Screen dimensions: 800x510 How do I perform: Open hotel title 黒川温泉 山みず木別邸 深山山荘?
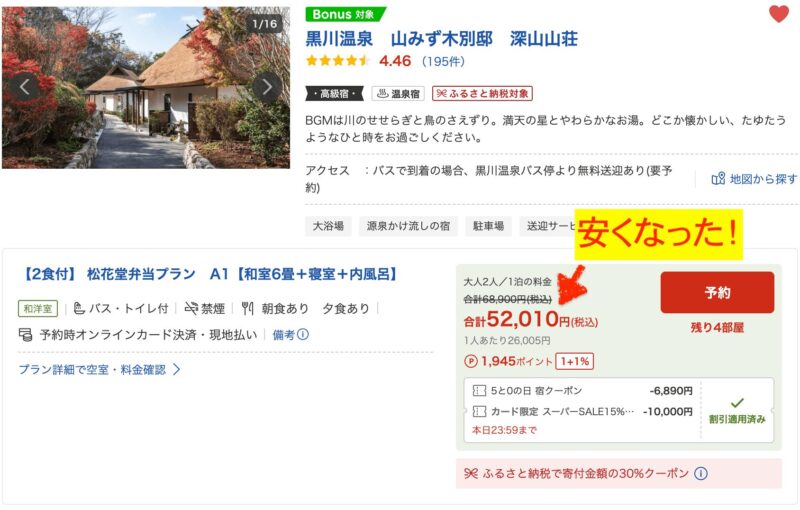pos(441,39)
